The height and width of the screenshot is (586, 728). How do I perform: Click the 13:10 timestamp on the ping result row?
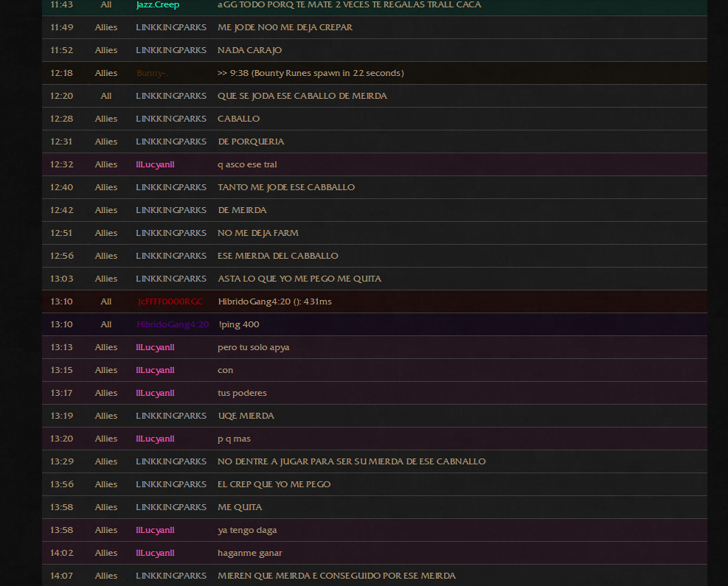tap(61, 302)
